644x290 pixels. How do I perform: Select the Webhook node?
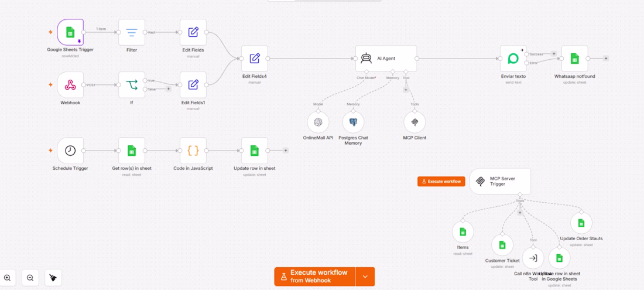point(70,85)
